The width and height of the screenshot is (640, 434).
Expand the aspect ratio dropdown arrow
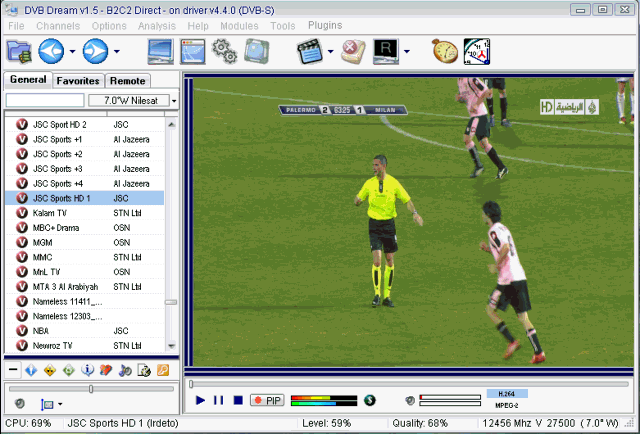coord(60,404)
